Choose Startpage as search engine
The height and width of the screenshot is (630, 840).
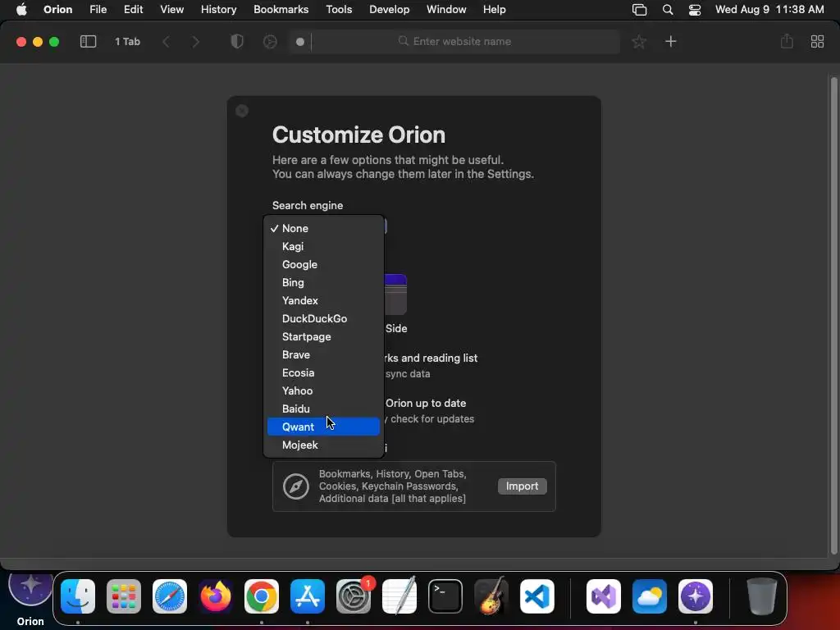(323, 337)
